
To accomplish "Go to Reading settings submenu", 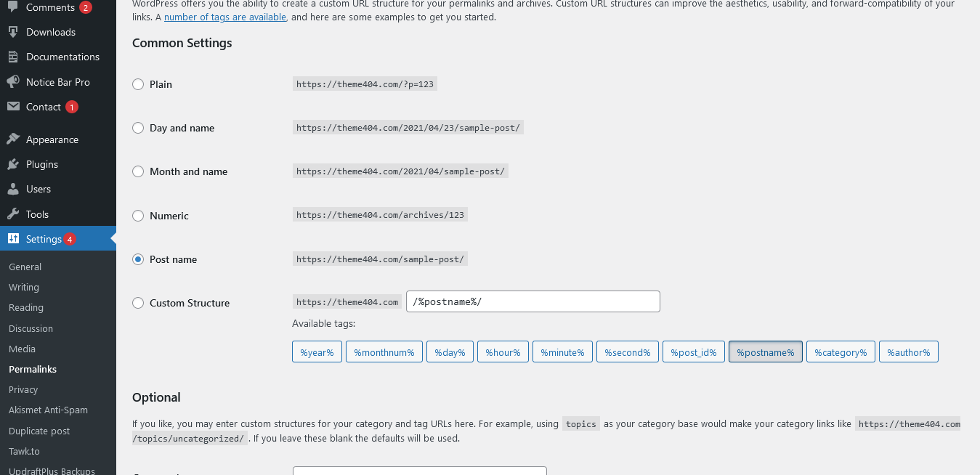I will [x=26, y=307].
